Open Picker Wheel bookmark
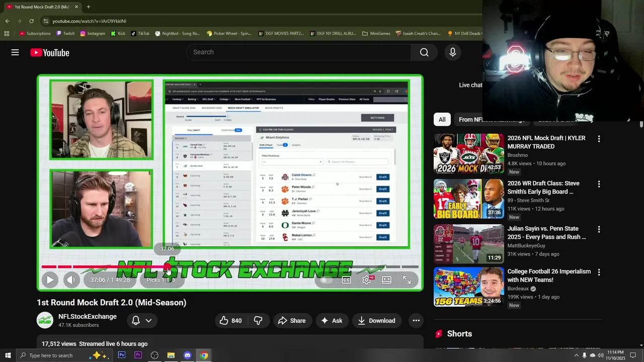This screenshot has width=644, height=362. coord(229,34)
